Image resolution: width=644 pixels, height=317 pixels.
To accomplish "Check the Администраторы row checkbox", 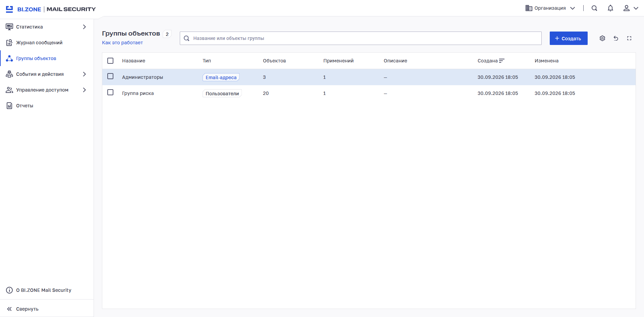I will click(x=110, y=76).
